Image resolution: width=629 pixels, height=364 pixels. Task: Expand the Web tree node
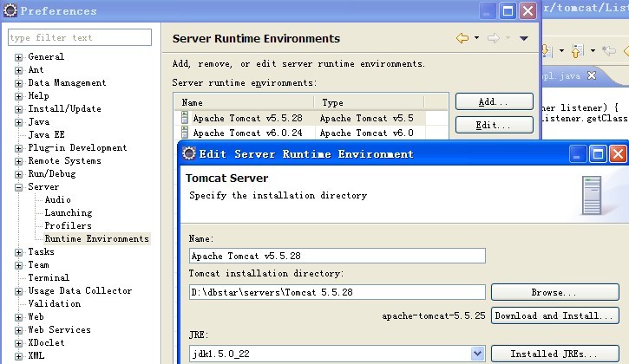tap(18, 317)
